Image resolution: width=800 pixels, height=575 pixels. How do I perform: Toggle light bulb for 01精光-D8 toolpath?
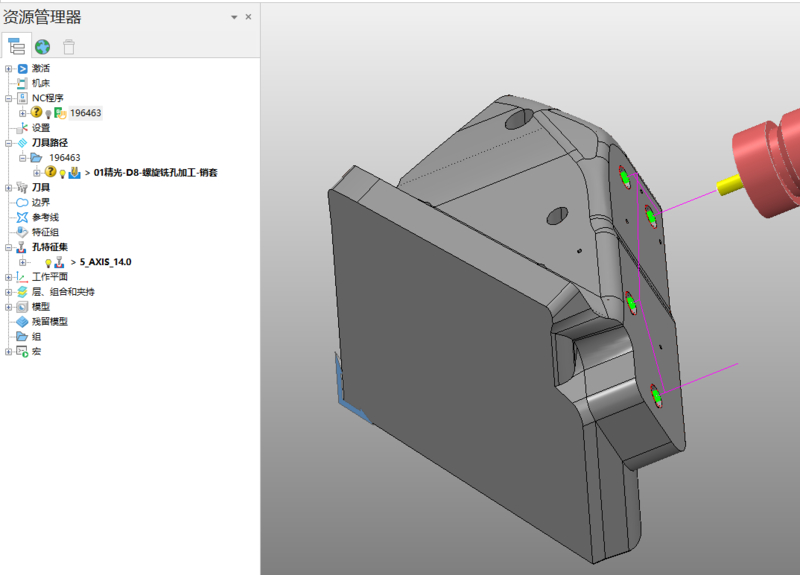coord(61,172)
